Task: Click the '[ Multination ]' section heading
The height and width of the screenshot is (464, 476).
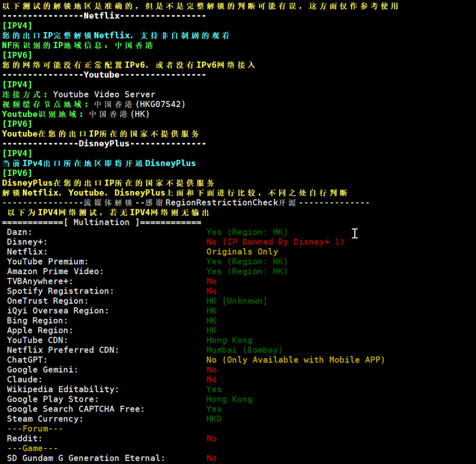Action: (x=101, y=222)
